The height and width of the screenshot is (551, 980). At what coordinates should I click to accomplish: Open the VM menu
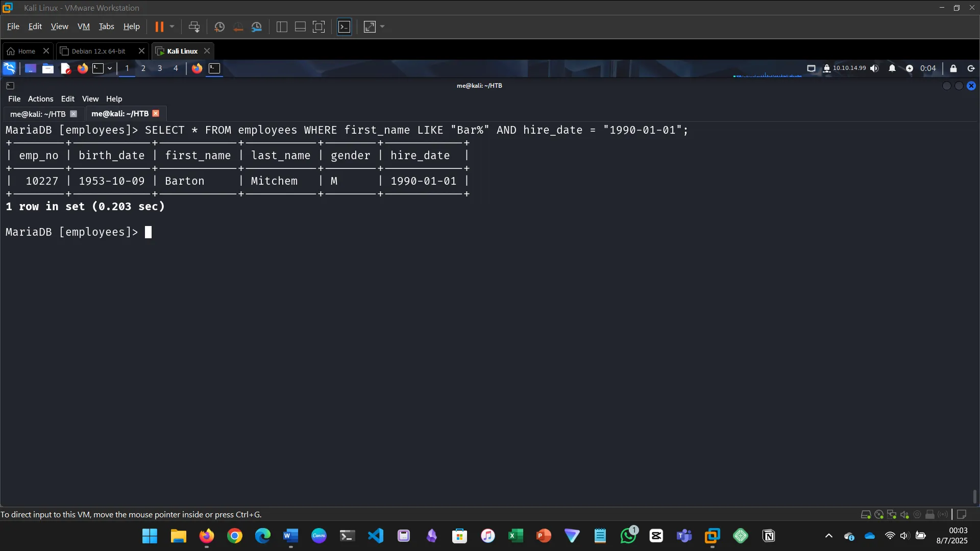pyautogui.click(x=83, y=27)
